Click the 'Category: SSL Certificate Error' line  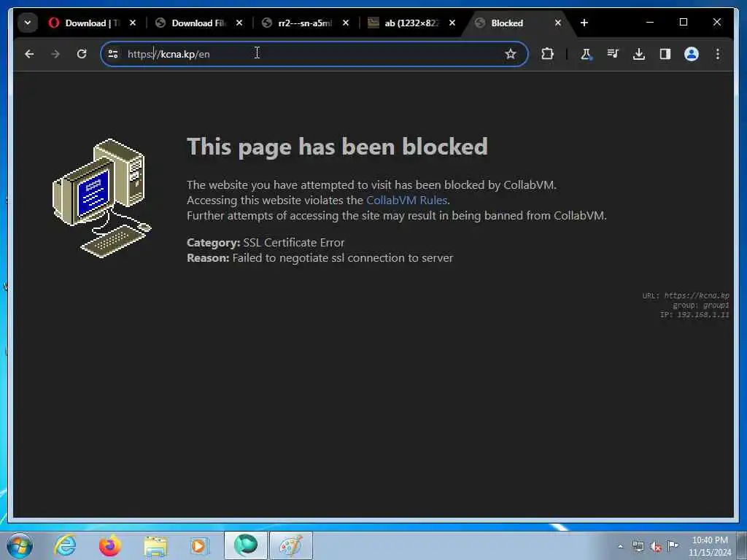[266, 242]
